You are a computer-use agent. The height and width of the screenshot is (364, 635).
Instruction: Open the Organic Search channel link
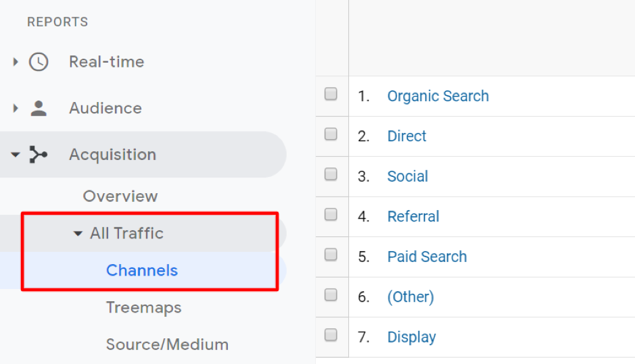[438, 96]
